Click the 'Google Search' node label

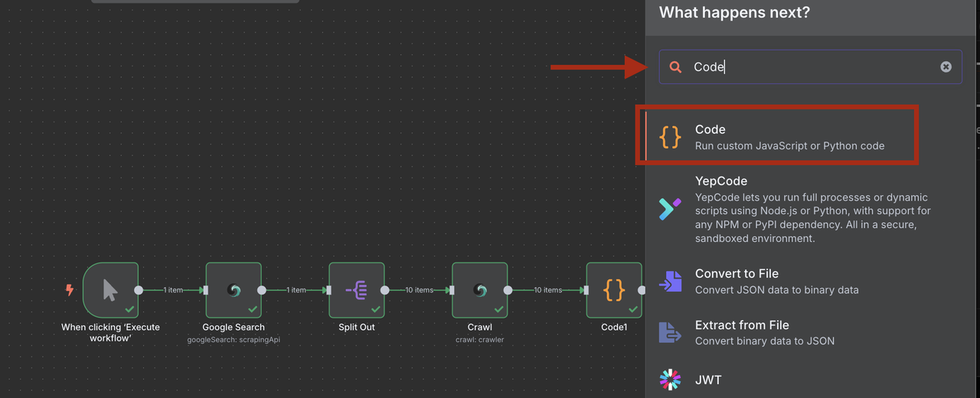coord(234,327)
